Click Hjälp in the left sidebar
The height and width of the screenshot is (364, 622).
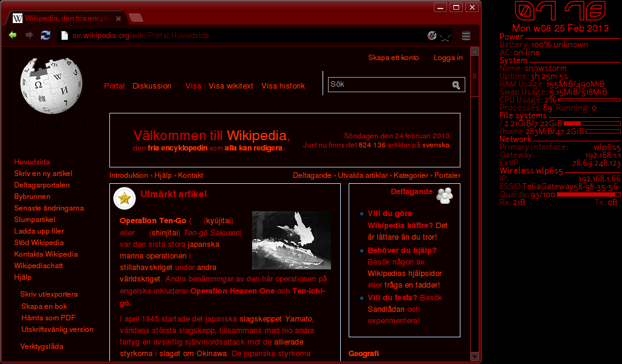pos(22,277)
